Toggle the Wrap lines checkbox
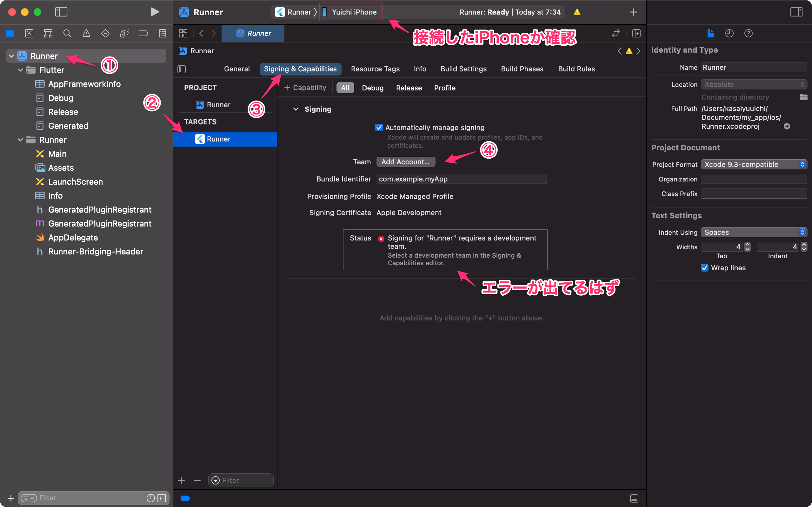812x507 pixels. (x=705, y=267)
